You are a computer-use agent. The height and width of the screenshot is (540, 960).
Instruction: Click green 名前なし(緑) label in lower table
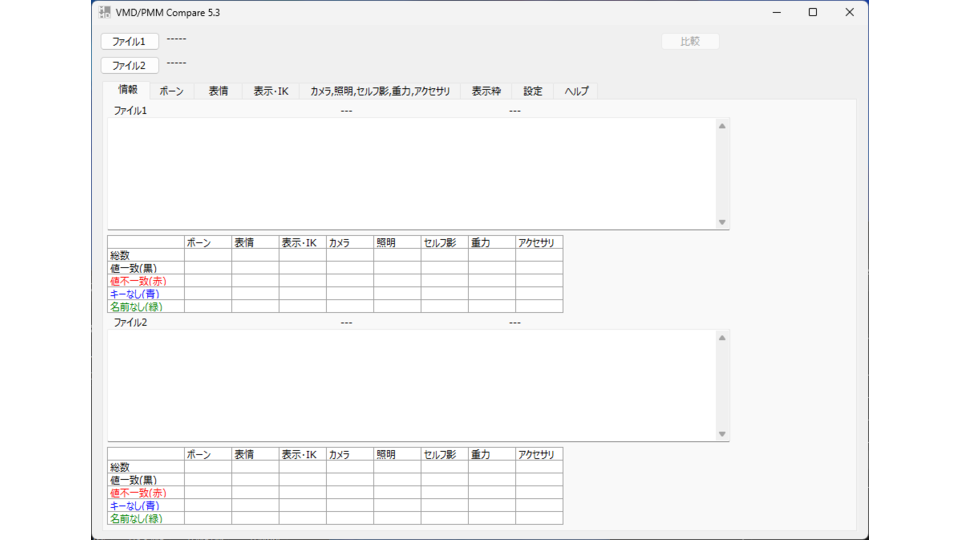[x=136, y=519]
